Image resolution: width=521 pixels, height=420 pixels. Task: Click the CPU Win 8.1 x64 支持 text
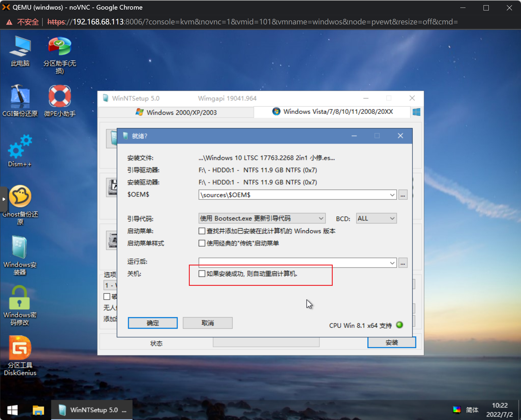[360, 326]
